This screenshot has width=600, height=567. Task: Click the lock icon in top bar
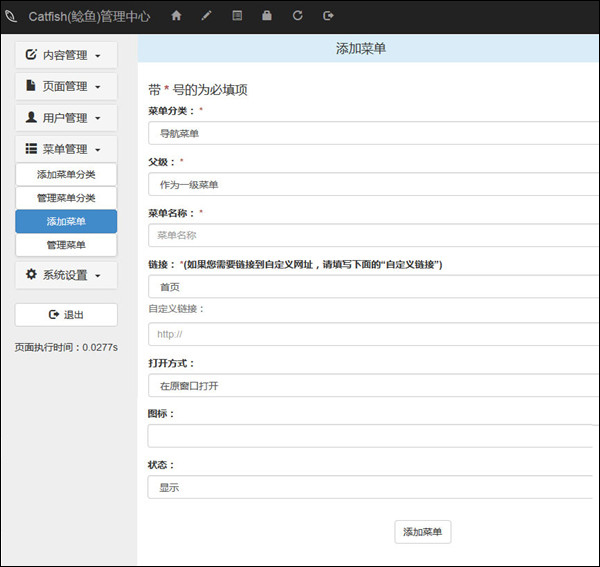pos(266,16)
